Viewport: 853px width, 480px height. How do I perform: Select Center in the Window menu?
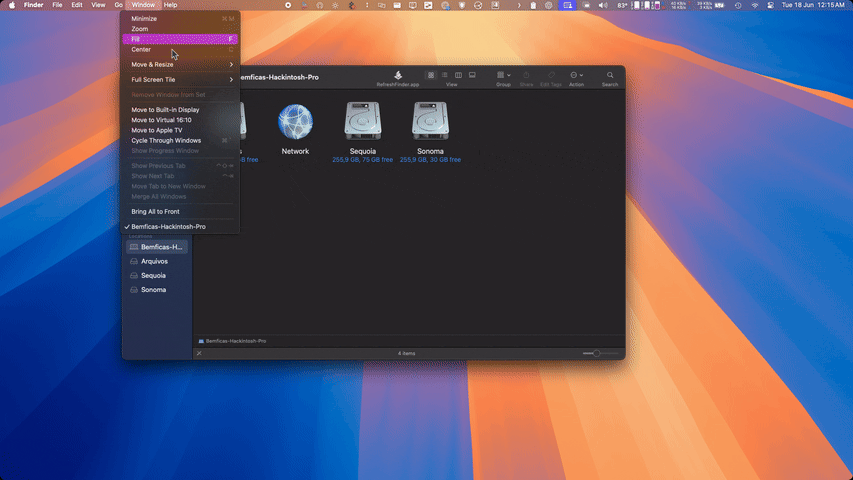180,50
